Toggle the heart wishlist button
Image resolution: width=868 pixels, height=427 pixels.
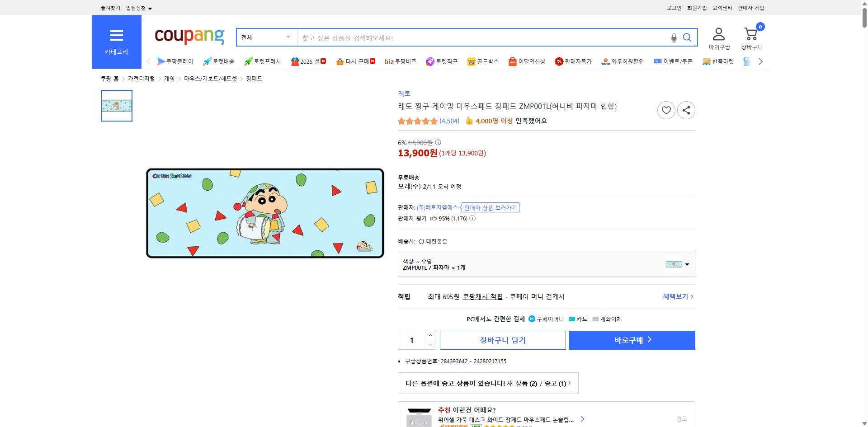pos(666,110)
